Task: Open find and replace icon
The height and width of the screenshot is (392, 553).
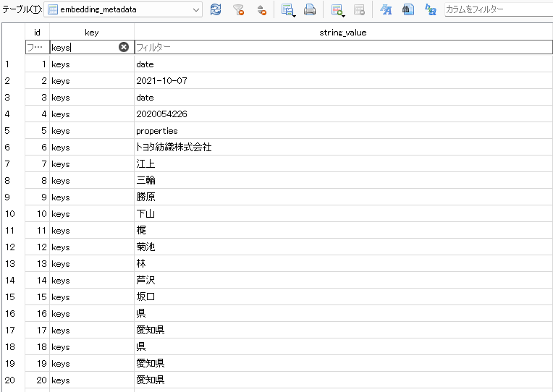Action: (430, 9)
